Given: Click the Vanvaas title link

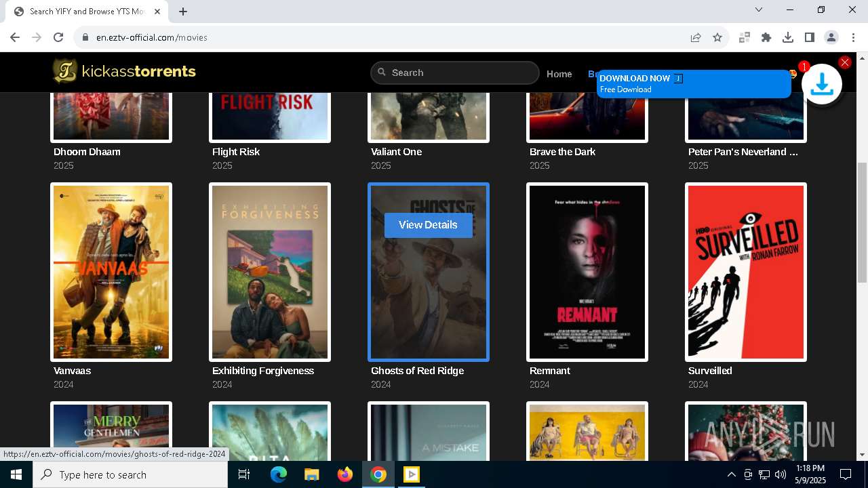Looking at the screenshot, I should [72, 371].
